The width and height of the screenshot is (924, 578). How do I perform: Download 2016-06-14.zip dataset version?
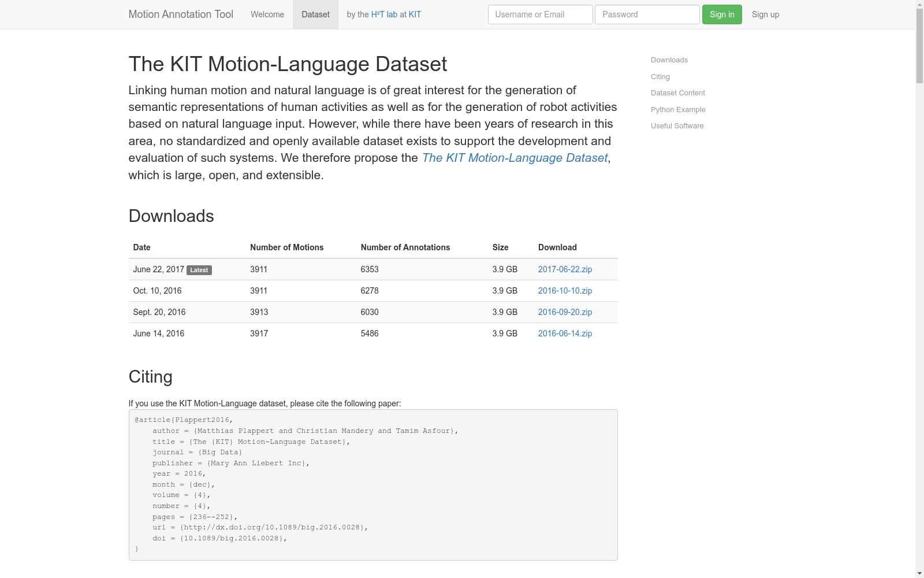click(x=565, y=334)
